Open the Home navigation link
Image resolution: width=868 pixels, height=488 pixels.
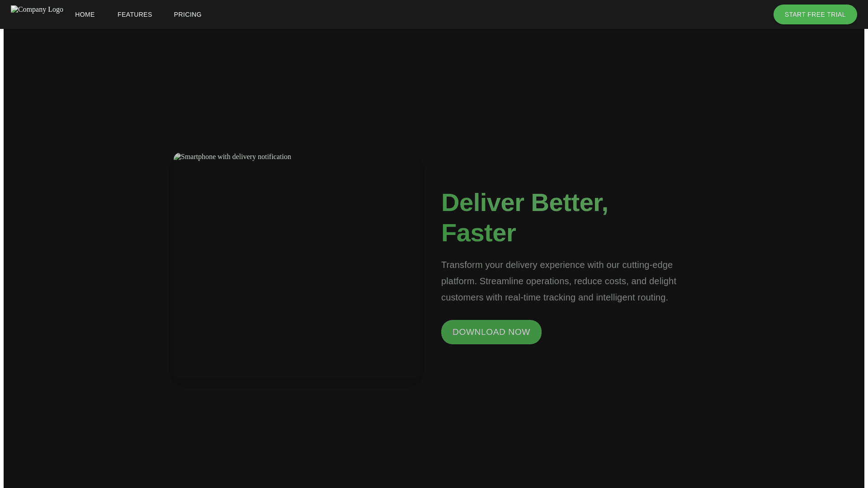pyautogui.click(x=85, y=14)
